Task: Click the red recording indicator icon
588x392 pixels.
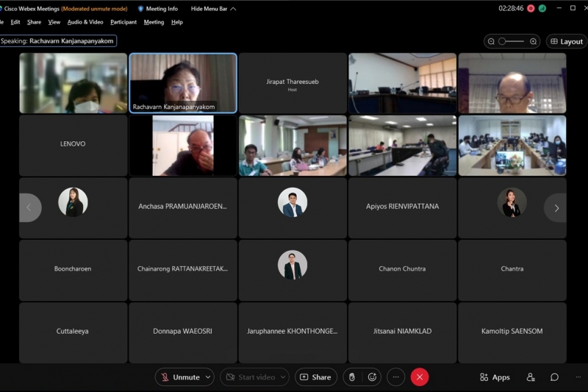Action: point(530,8)
